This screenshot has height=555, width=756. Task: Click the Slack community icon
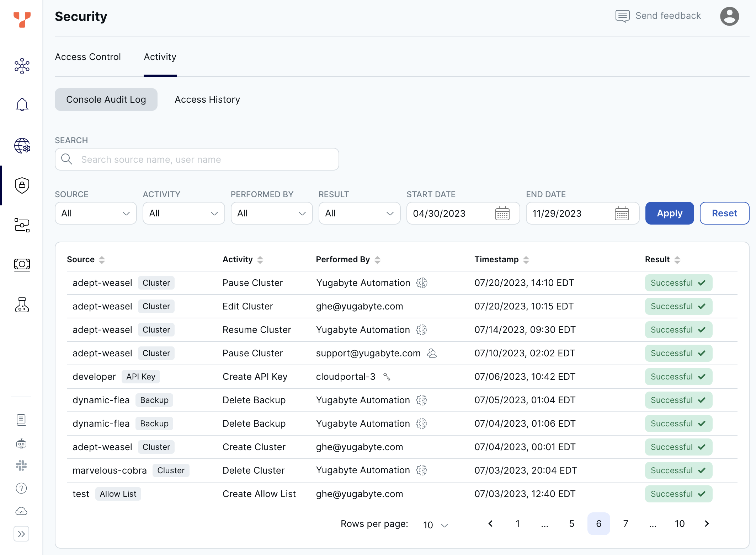click(21, 465)
